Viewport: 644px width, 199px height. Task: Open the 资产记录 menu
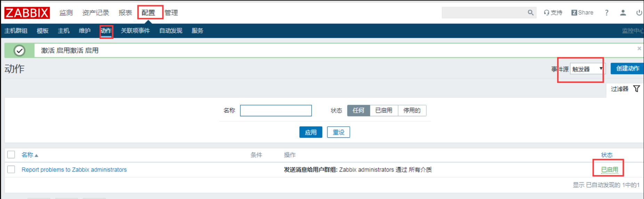point(96,13)
